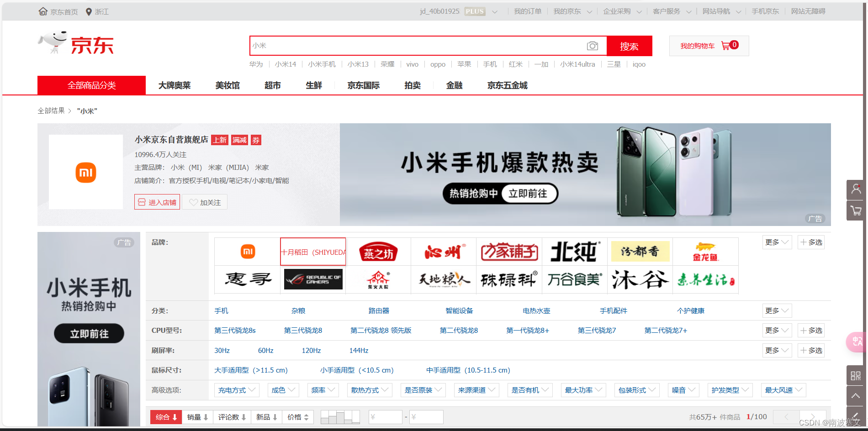The width and height of the screenshot is (868, 431).
Task: Filter by 144Hz refresh rate
Action: tap(359, 351)
